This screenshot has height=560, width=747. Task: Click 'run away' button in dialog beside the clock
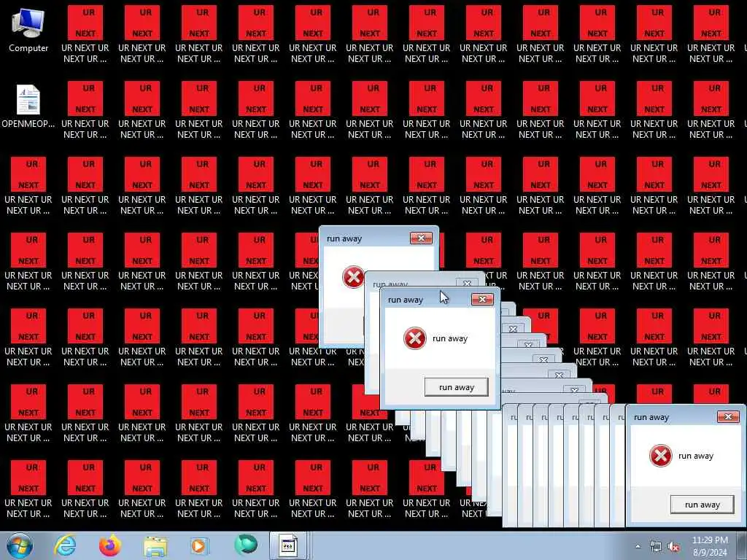pyautogui.click(x=703, y=505)
